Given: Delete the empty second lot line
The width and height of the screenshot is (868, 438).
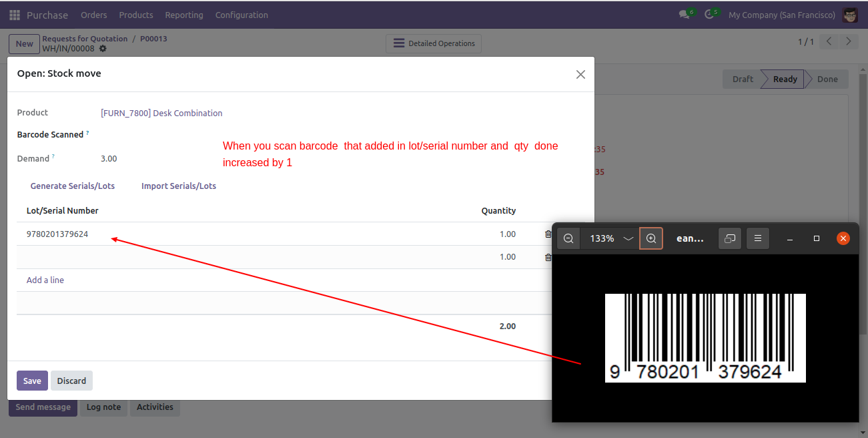Looking at the screenshot, I should [x=548, y=257].
